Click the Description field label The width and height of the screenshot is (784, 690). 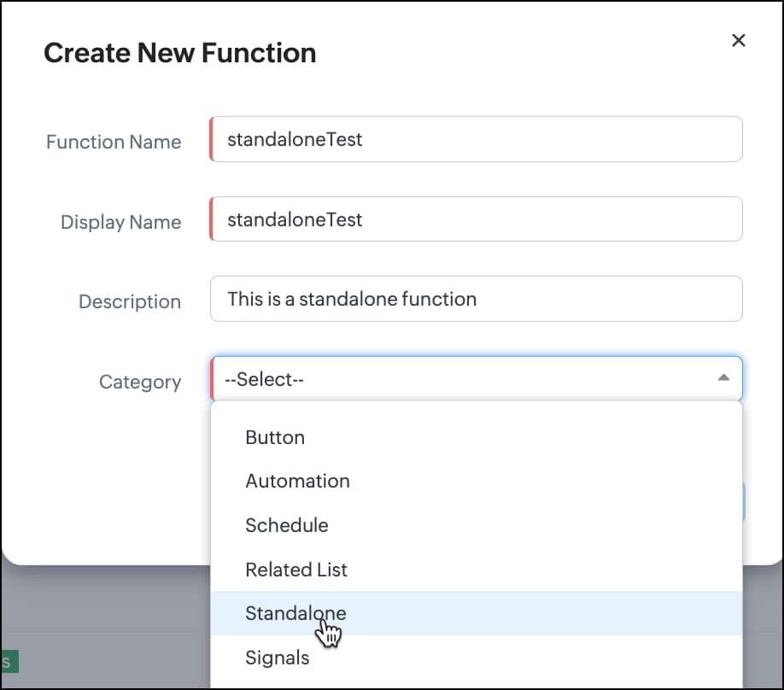tap(130, 301)
